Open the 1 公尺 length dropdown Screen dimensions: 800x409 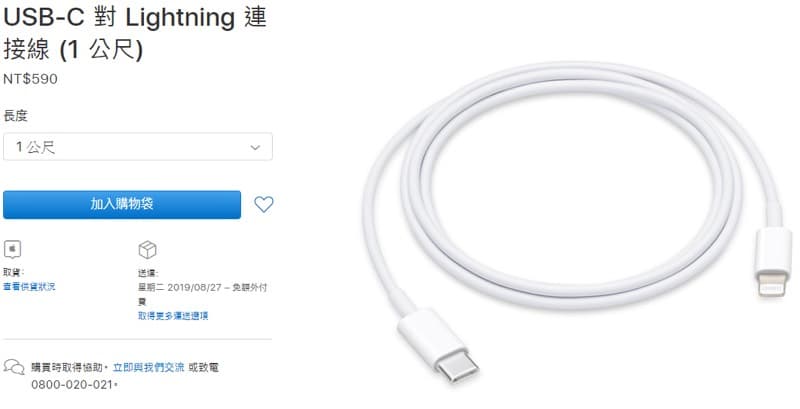point(138,147)
